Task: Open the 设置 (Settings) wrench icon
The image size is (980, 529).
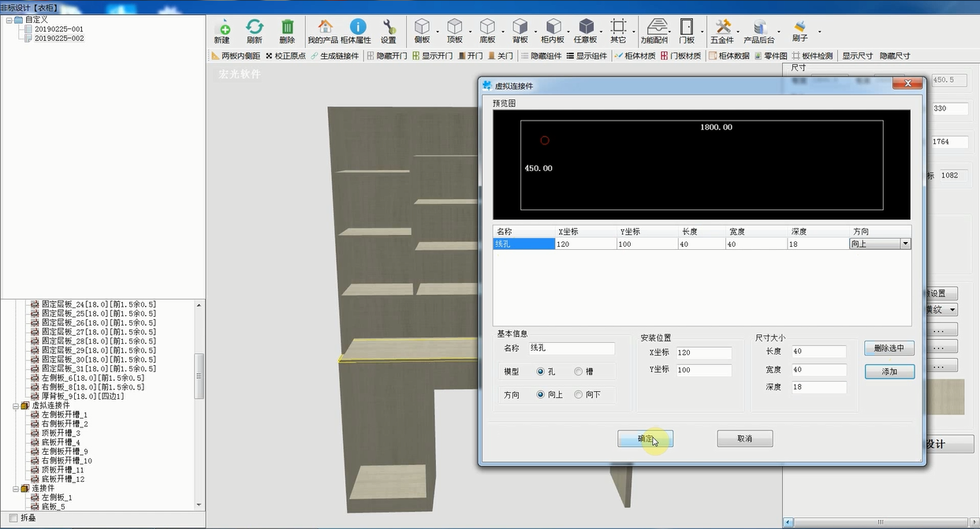Action: (389, 31)
